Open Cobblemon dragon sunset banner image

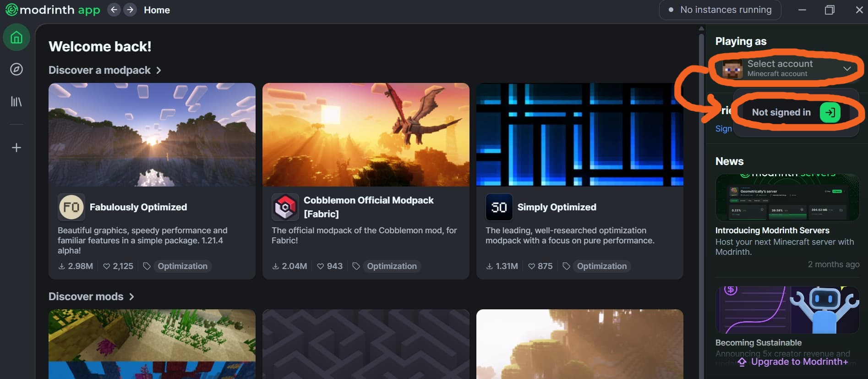click(x=366, y=135)
